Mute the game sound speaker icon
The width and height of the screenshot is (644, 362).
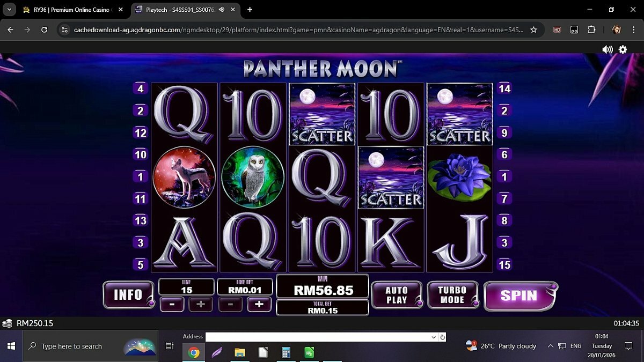607,49
